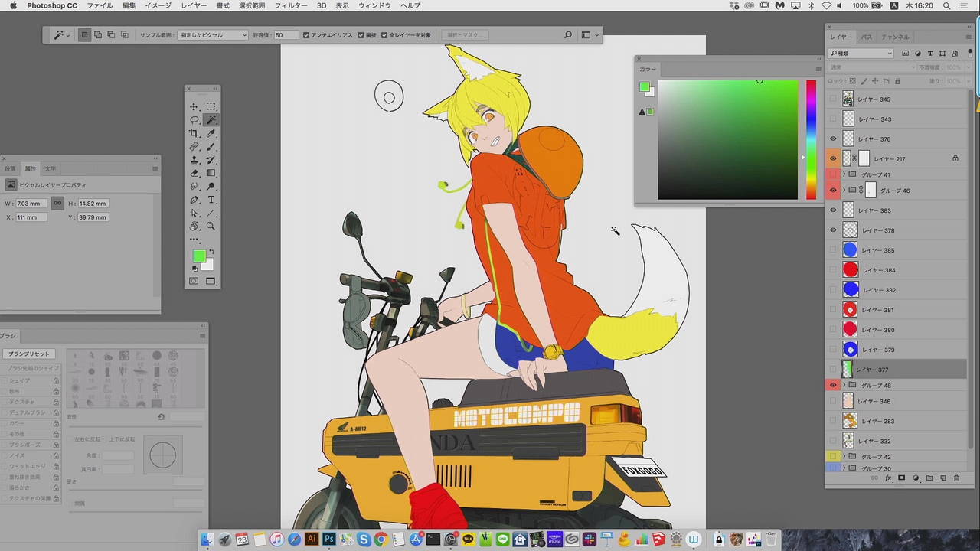980x551 pixels.
Task: Open the 選択範囲 menu
Action: point(252,5)
